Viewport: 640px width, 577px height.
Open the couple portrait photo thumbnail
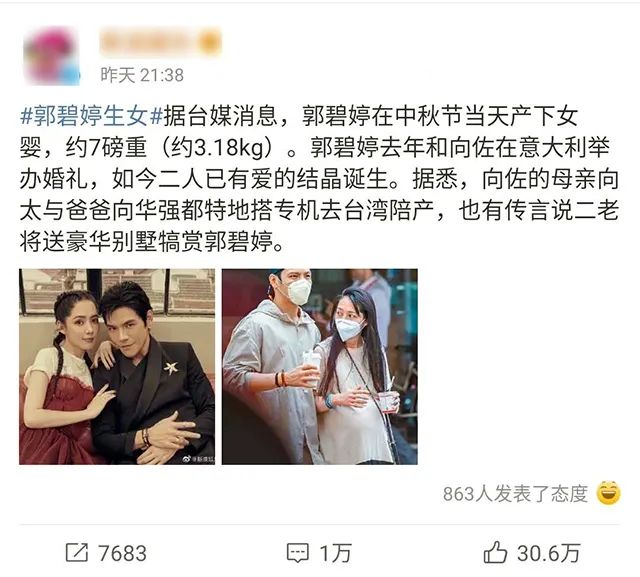pyautogui.click(x=117, y=366)
